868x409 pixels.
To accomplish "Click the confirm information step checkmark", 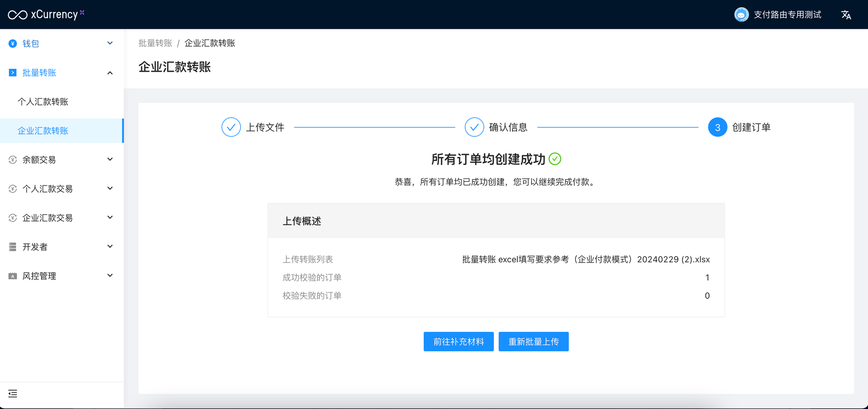I will click(474, 127).
